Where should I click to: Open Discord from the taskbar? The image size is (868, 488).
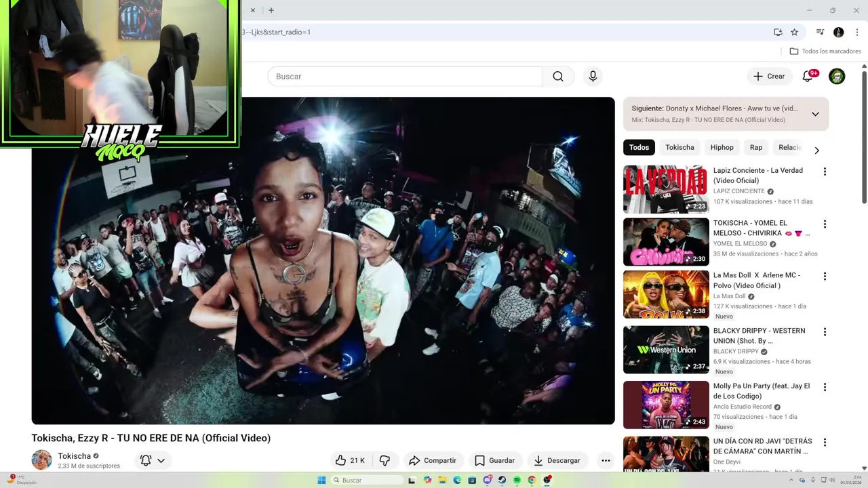[487, 480]
